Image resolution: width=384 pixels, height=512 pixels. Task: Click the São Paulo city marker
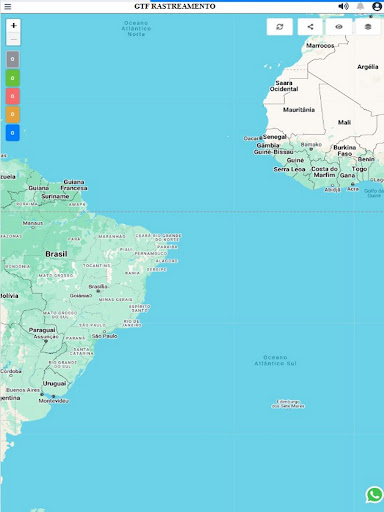(104, 332)
